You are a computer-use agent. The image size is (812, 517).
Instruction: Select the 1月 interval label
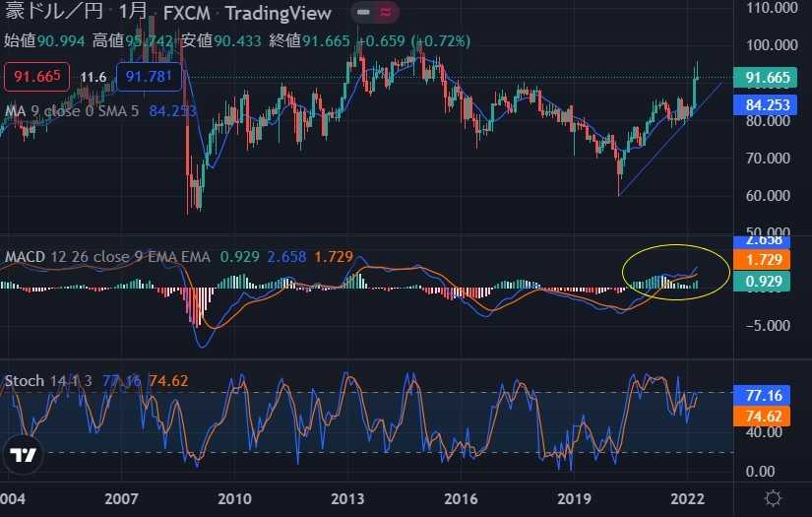point(133,12)
